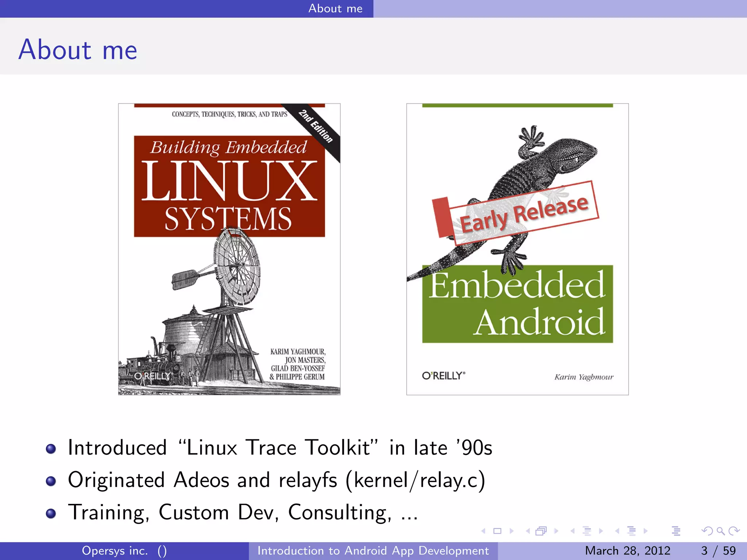Click the '3 / 59' page counter

(x=718, y=551)
